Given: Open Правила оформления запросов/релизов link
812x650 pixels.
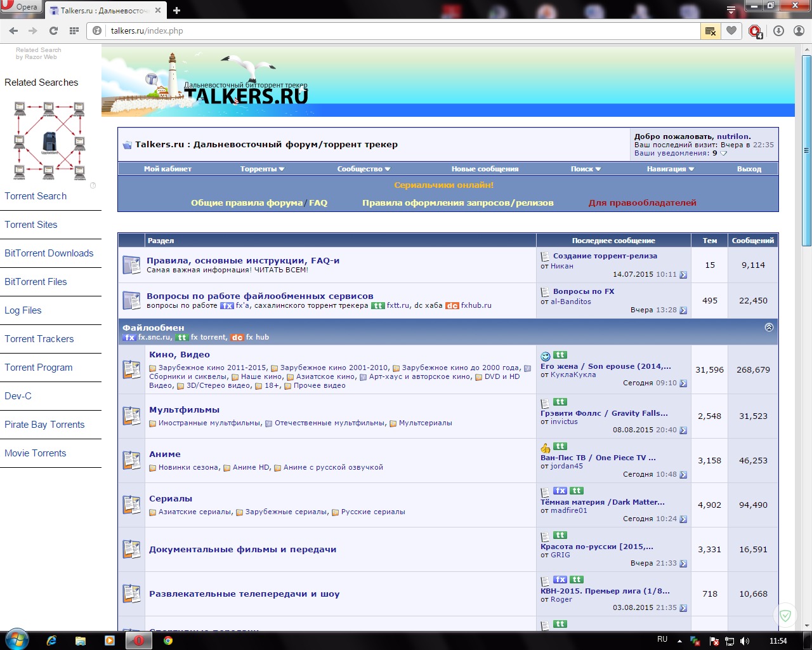Looking at the screenshot, I should point(457,203).
